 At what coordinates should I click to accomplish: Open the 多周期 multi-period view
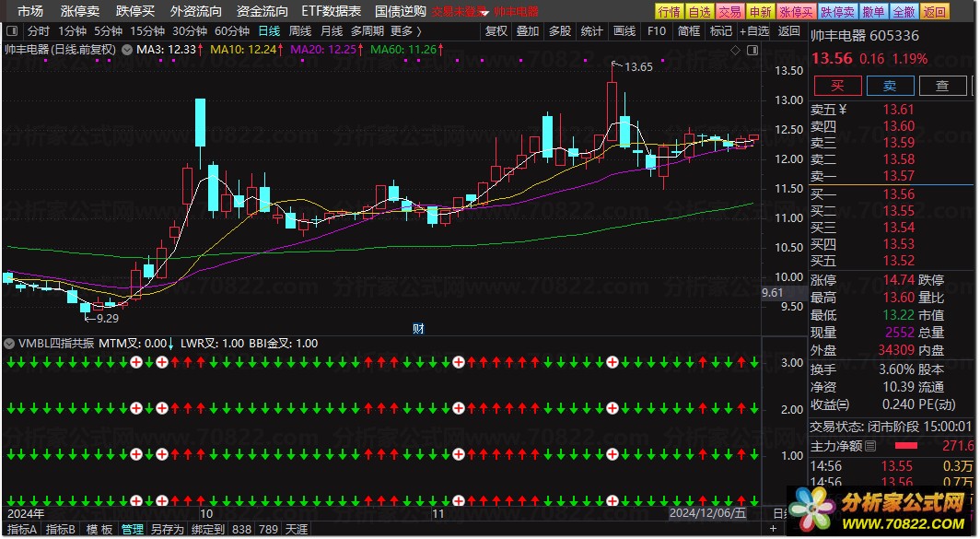point(367,30)
